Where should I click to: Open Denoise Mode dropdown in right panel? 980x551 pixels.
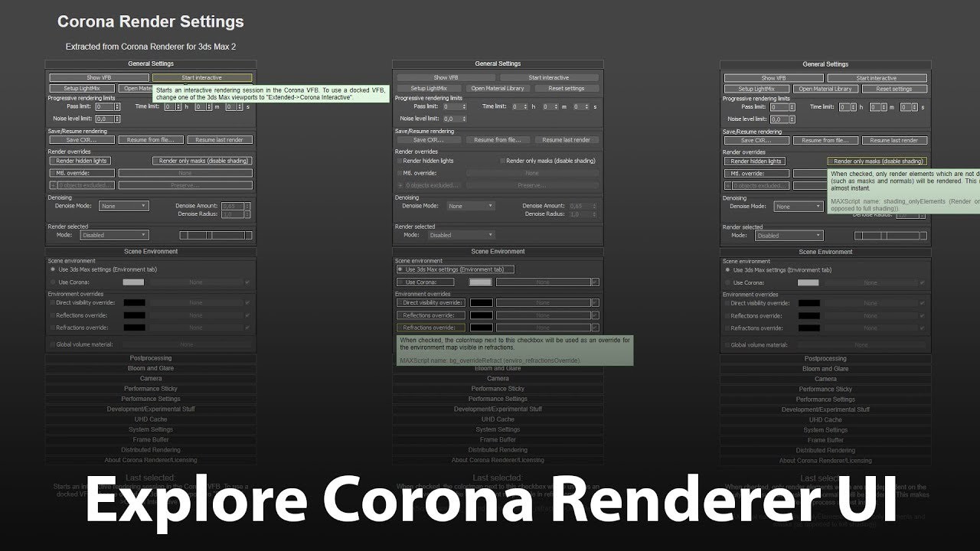[798, 207]
